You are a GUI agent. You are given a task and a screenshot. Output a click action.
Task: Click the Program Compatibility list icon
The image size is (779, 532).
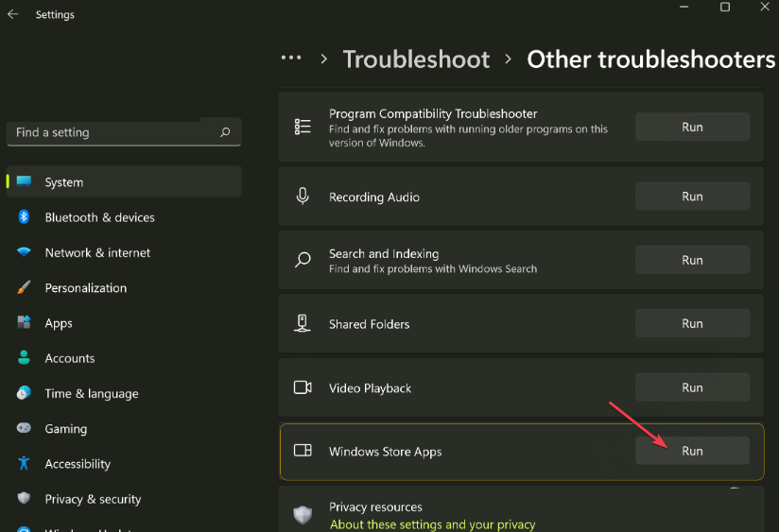point(303,127)
